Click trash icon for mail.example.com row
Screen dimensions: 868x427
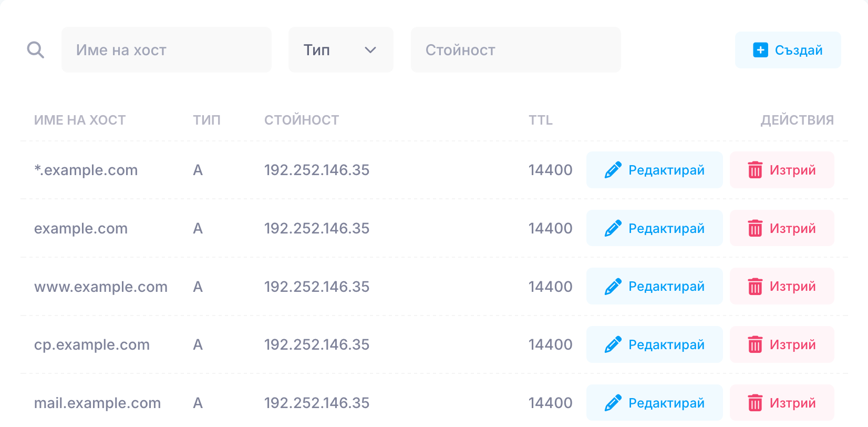click(x=755, y=403)
